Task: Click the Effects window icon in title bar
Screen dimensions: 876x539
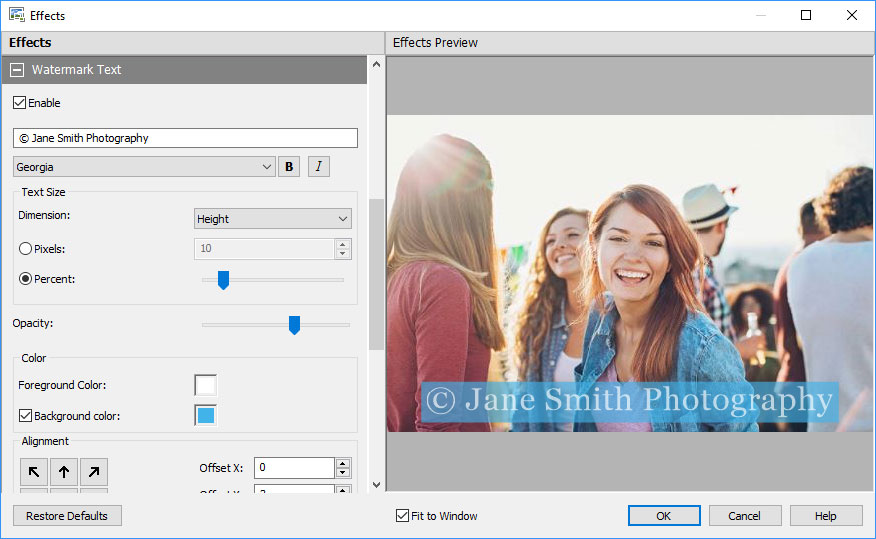Action: [17, 15]
